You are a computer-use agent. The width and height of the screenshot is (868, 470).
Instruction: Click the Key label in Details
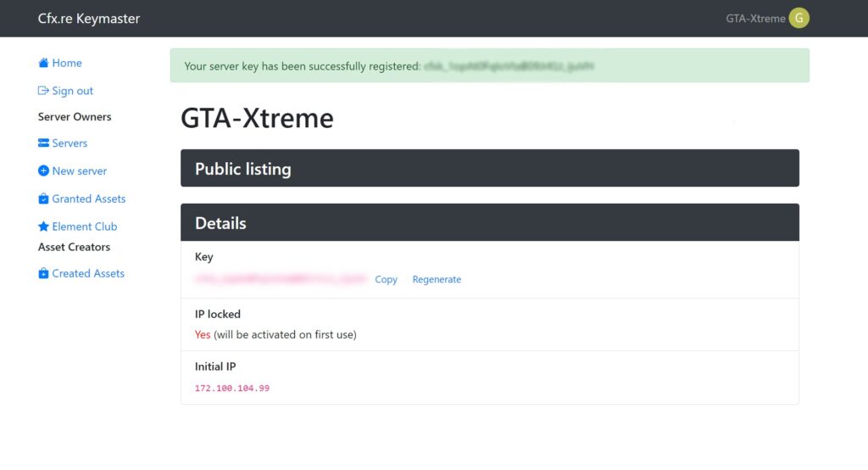point(203,256)
